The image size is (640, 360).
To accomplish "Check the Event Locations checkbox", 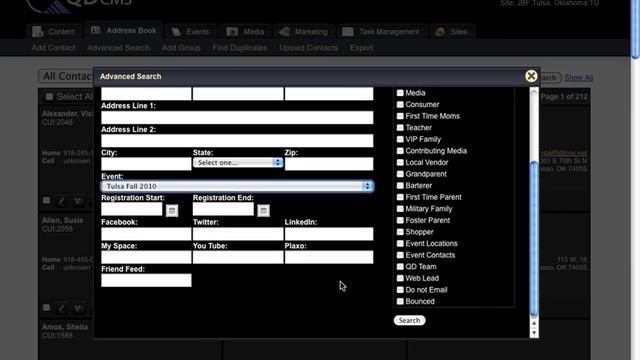I will (400, 243).
